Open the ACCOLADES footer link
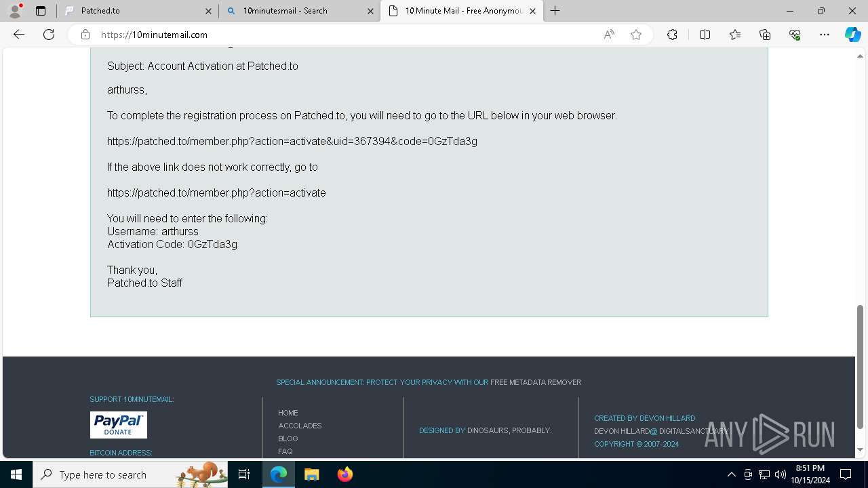868x488 pixels. [x=300, y=426]
